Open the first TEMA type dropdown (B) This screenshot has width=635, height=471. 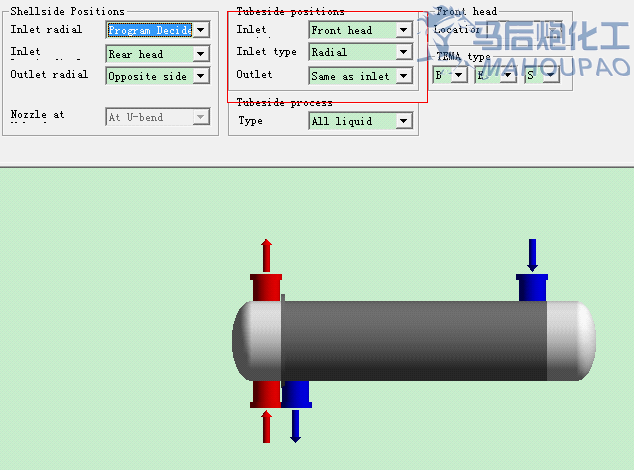point(460,75)
